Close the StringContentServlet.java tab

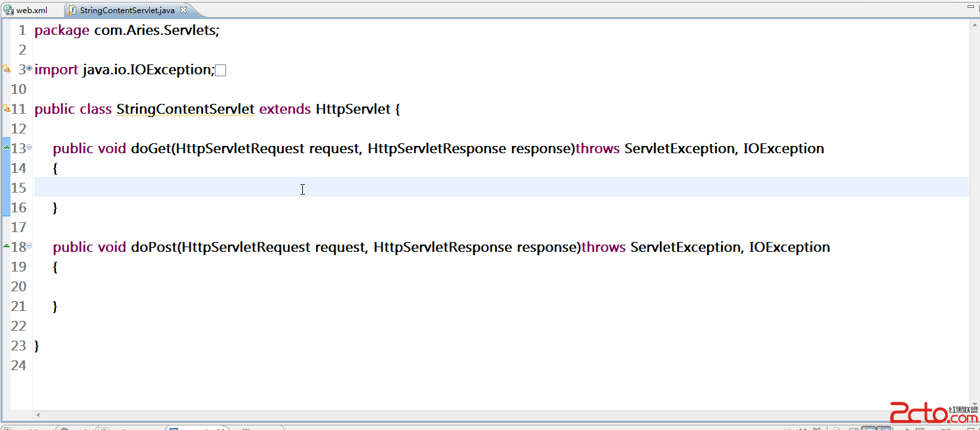(x=183, y=10)
